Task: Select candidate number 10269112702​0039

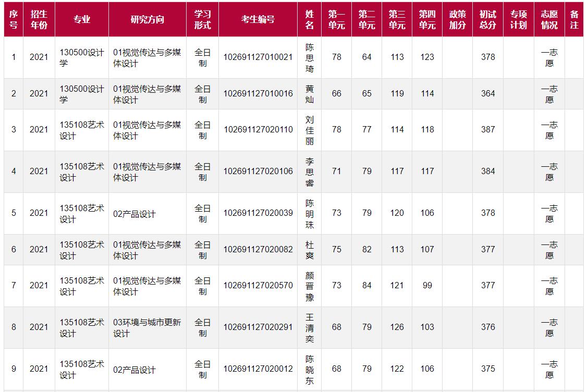Action: (258, 213)
